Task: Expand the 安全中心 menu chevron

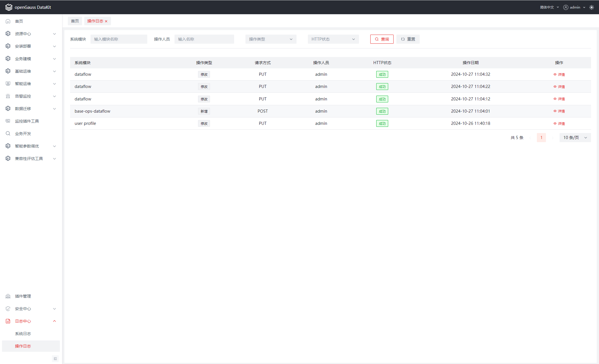Action: pyautogui.click(x=54, y=309)
